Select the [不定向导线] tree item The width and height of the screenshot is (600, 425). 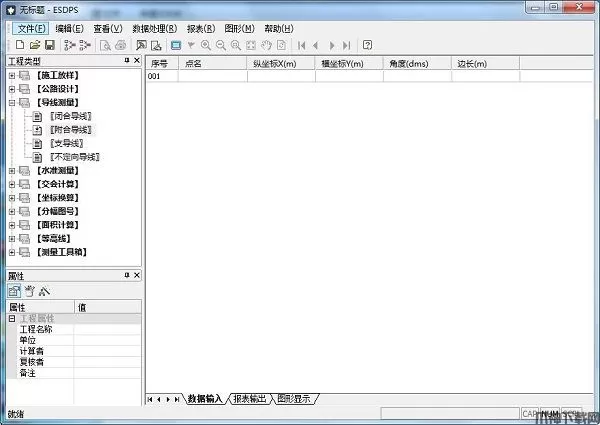click(75, 157)
